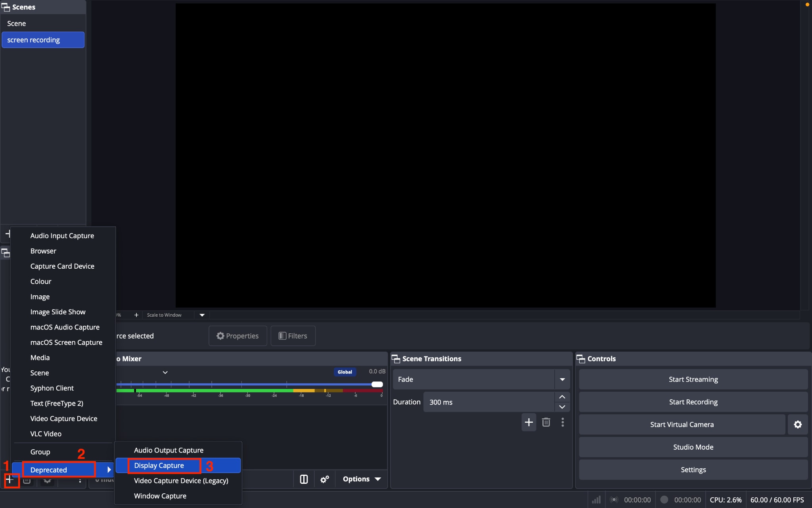The image size is (812, 508).
Task: Select Display Capture in the submenu
Action: [178, 466]
